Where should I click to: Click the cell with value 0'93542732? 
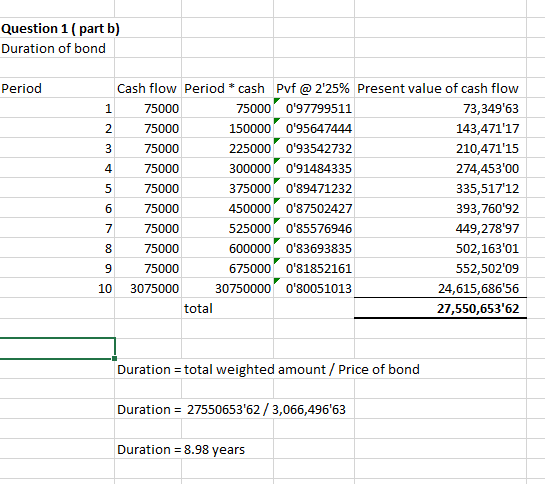[x=314, y=148]
